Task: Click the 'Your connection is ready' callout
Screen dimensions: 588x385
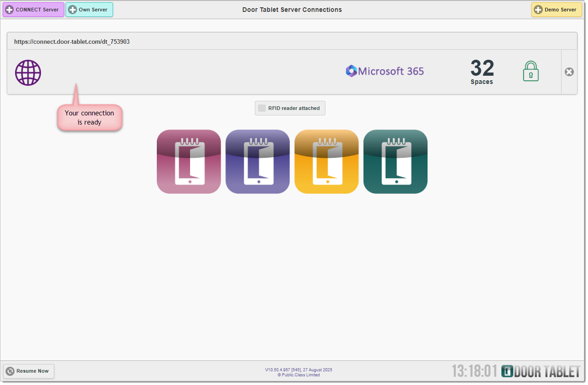Action: pos(89,118)
